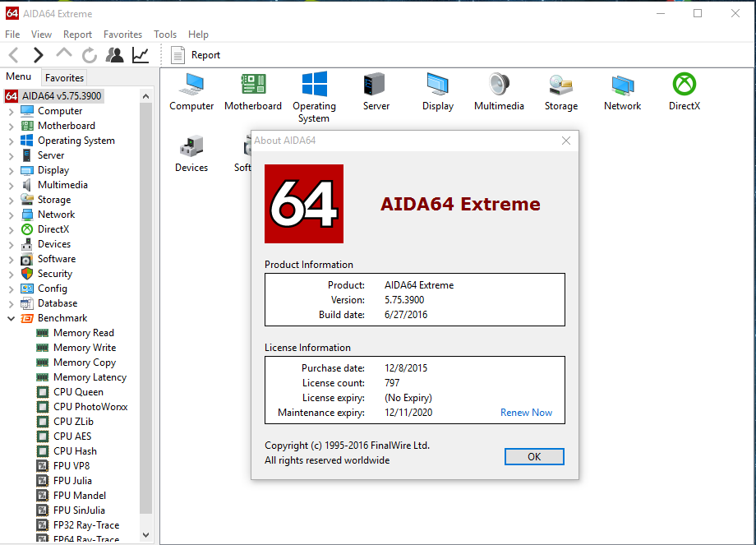Open the Display category icon
Screen dimensions: 756x545
point(437,90)
